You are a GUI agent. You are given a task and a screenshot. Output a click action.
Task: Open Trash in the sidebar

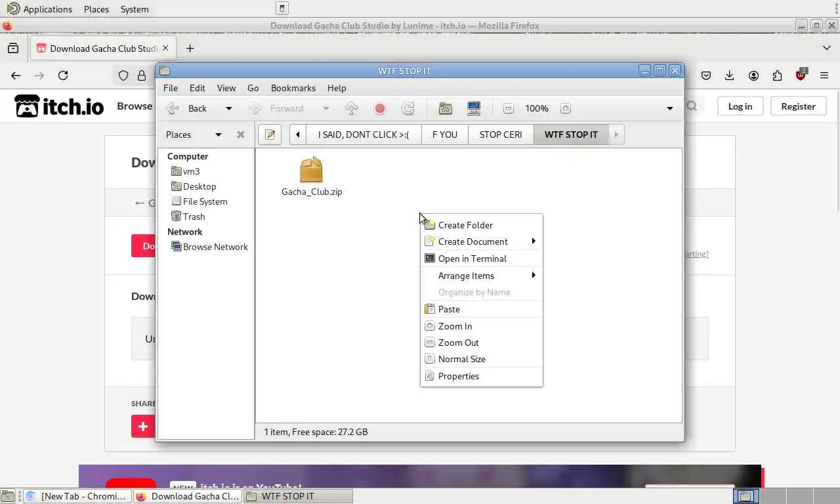[188, 217]
